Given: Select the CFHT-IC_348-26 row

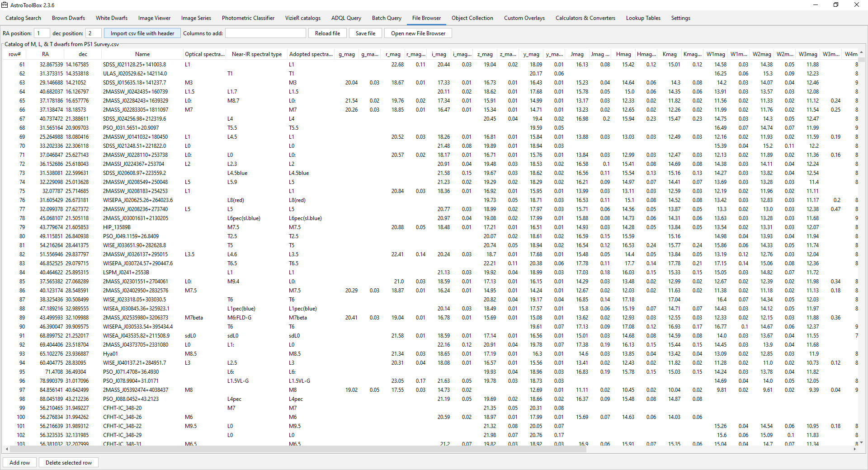Looking at the screenshot, I should coord(430,417).
